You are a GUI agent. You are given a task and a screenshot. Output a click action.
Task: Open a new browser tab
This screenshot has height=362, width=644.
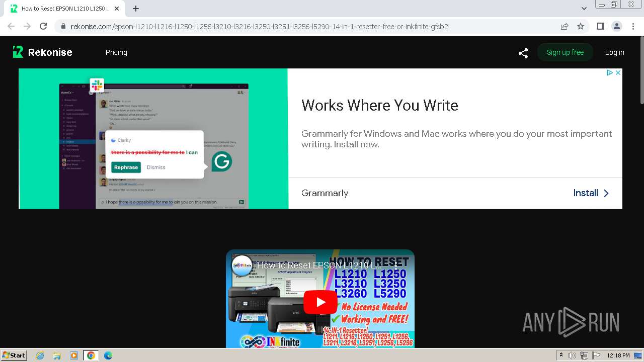[136, 9]
